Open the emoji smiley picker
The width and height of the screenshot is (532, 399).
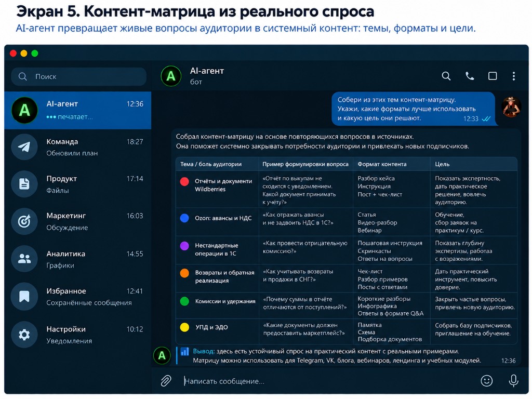486,381
